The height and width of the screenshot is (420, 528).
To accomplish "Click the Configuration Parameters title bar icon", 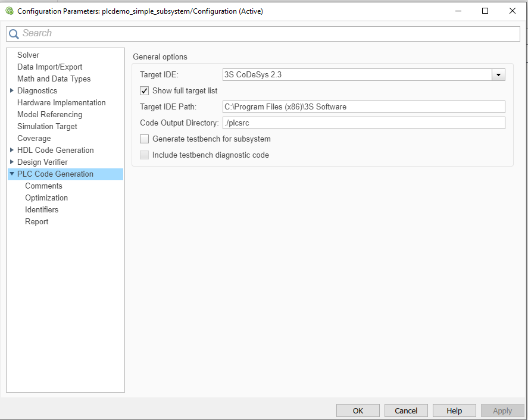I will tap(9, 11).
